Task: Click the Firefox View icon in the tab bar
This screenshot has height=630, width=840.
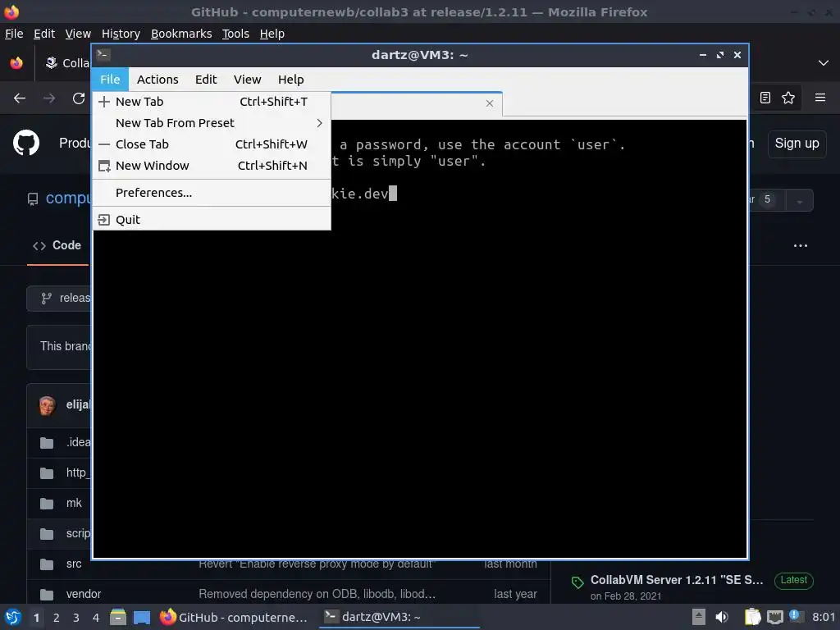Action: 16,63
